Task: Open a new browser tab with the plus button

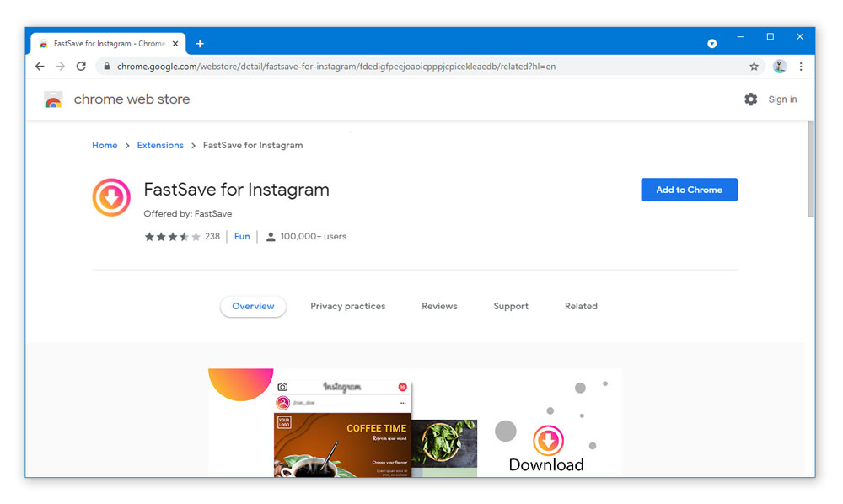Action: coord(200,43)
